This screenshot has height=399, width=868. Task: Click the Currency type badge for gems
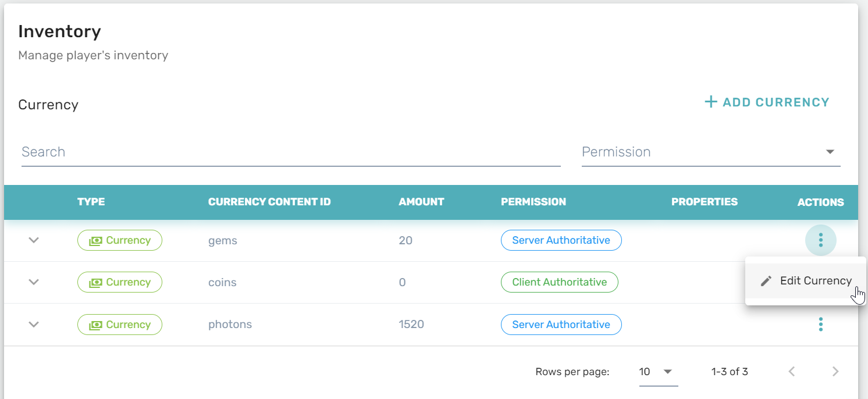click(x=120, y=240)
